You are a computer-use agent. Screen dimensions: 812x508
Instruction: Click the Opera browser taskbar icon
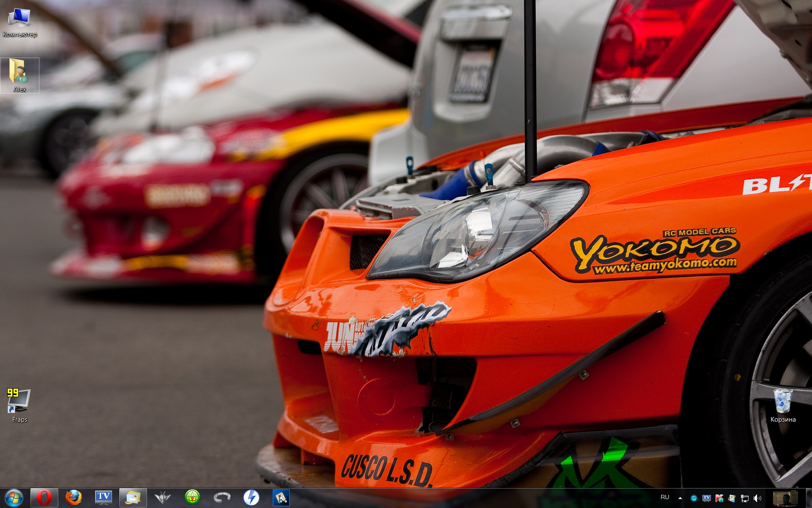pyautogui.click(x=44, y=498)
